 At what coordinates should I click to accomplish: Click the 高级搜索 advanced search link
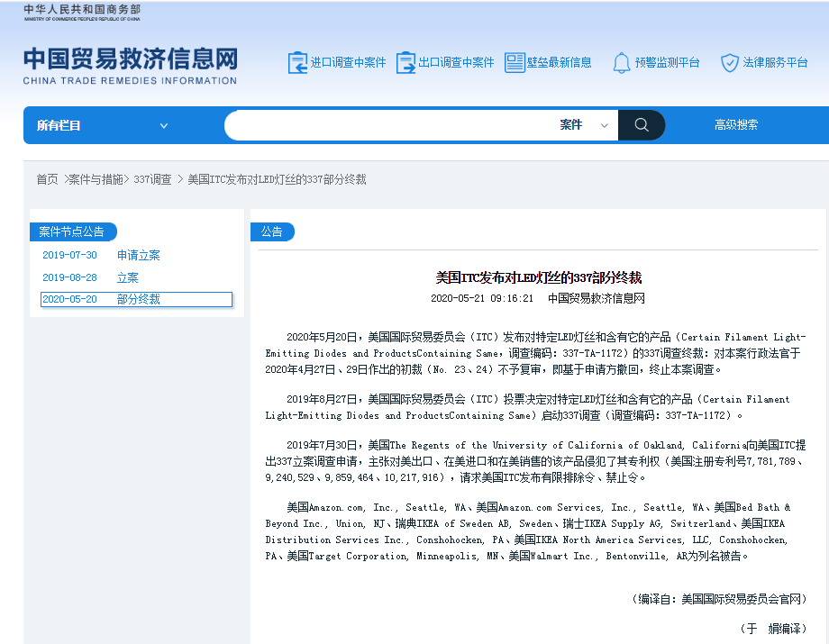(736, 125)
